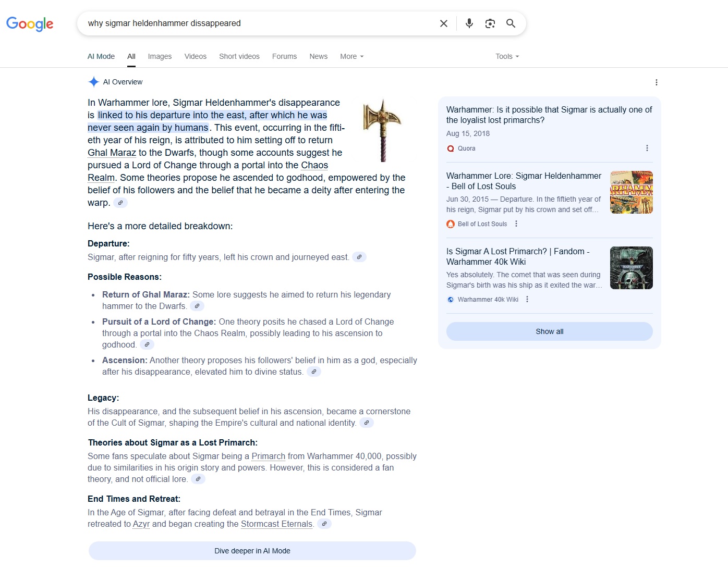Switch to the Images tab

(160, 56)
